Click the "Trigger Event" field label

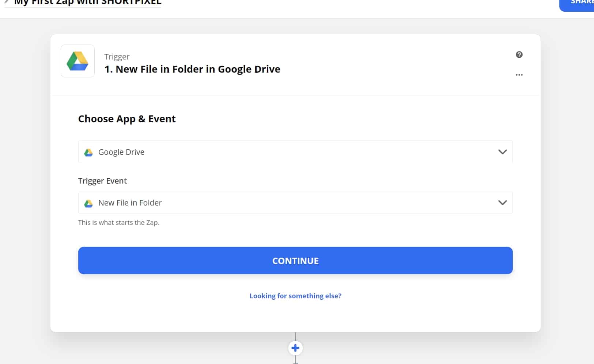[102, 181]
